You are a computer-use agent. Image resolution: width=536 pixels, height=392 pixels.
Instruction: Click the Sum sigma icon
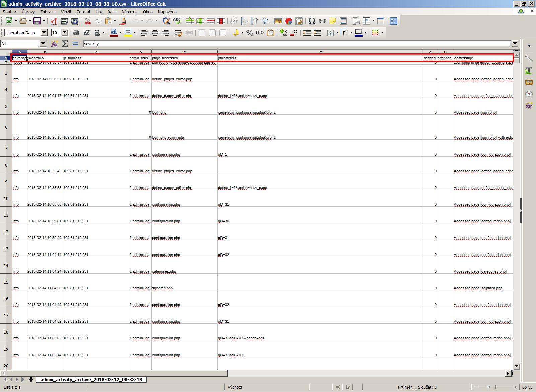65,44
